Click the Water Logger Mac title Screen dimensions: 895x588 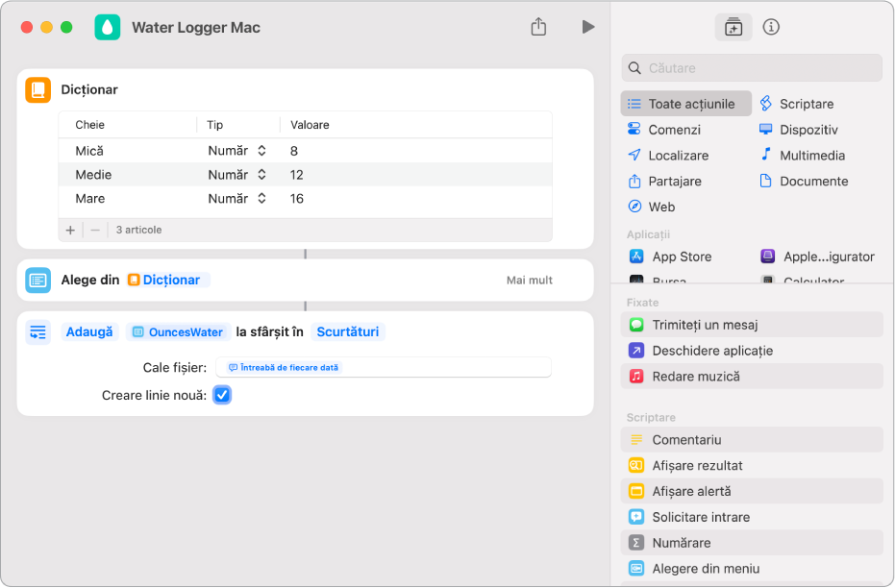coord(196,27)
